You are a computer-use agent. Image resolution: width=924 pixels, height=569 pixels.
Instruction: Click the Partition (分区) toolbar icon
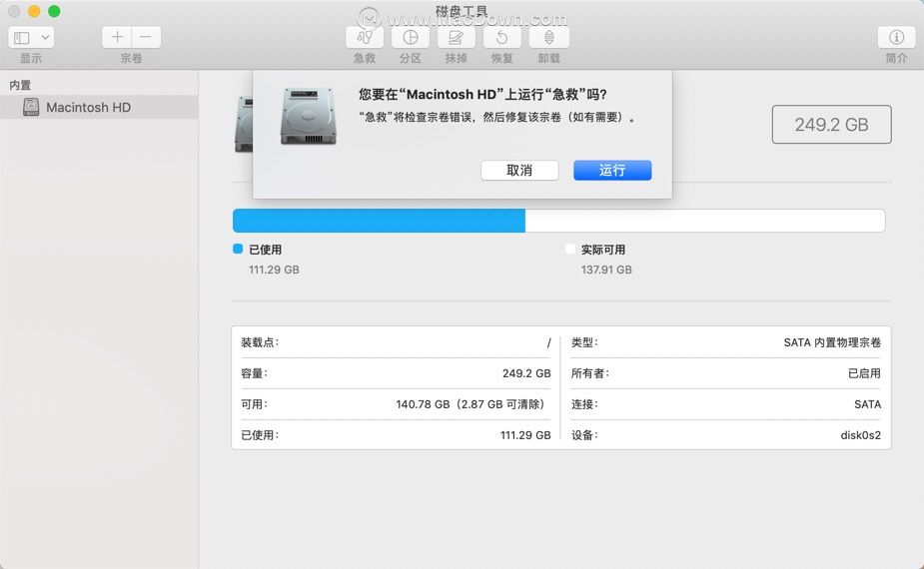411,38
